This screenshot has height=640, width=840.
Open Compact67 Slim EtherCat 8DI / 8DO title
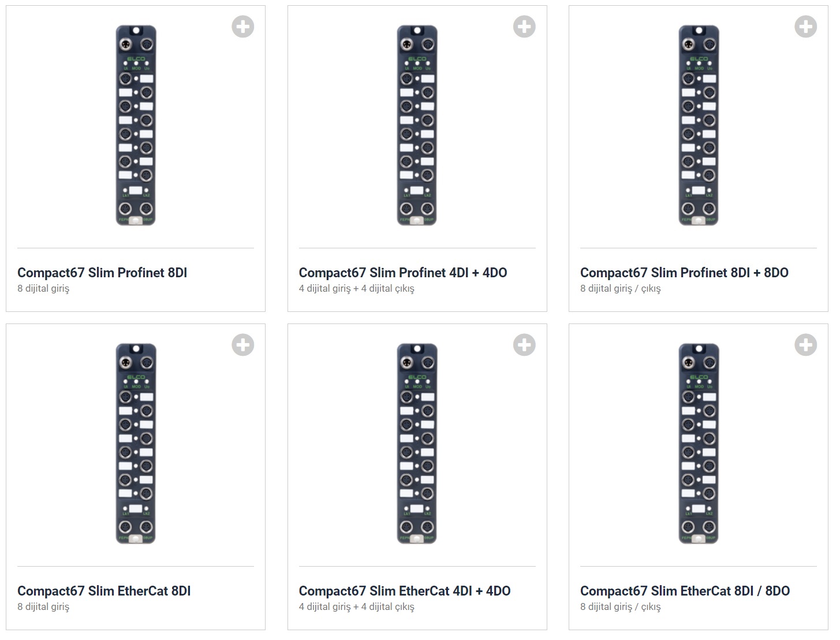pos(685,591)
